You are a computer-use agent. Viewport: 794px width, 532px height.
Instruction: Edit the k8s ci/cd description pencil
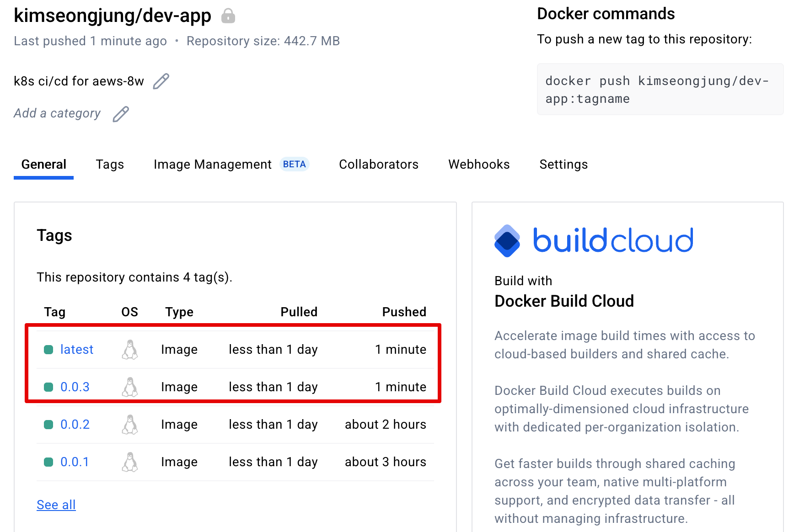point(161,81)
